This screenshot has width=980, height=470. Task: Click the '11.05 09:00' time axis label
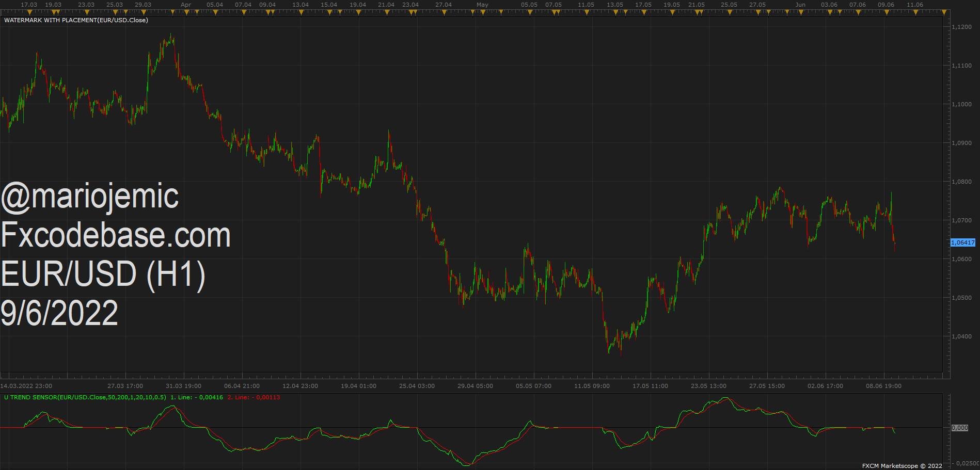592,386
